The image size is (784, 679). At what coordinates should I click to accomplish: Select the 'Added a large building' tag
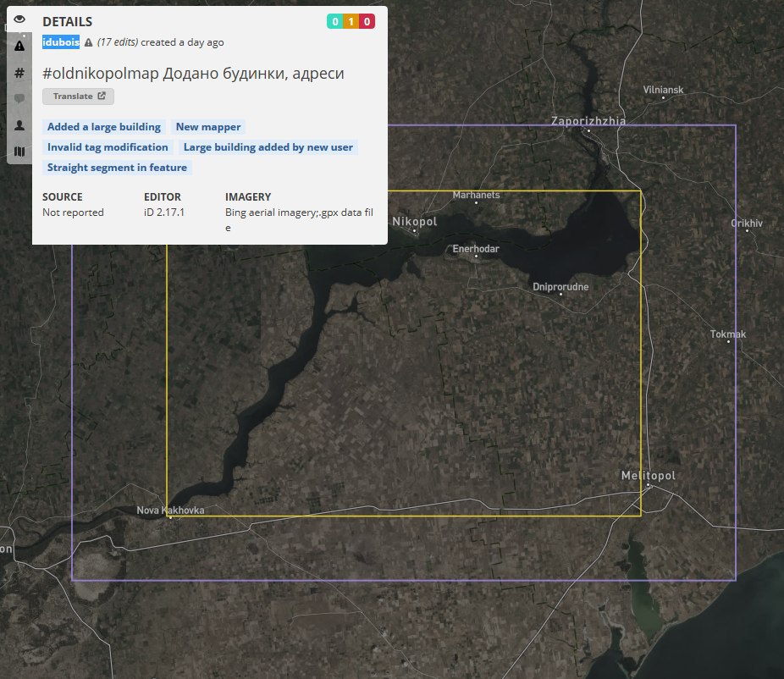coord(104,127)
